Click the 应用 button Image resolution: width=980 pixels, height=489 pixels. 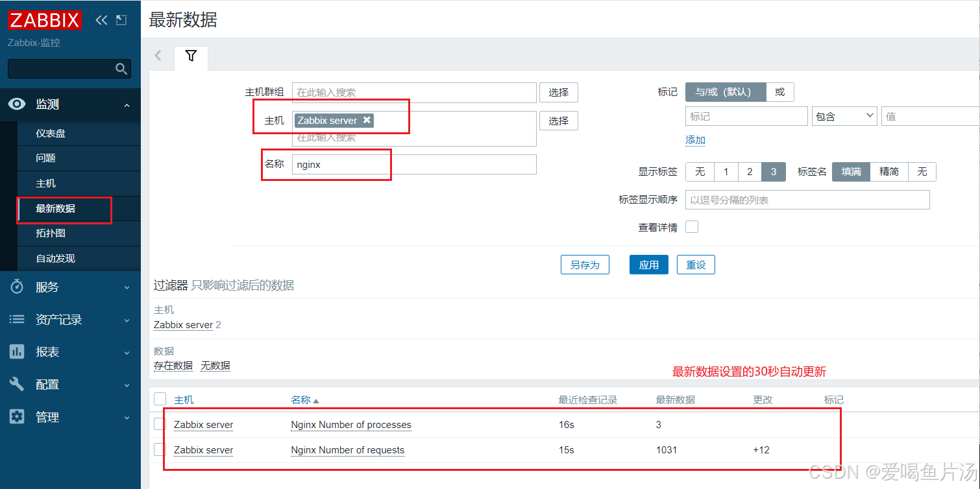649,265
